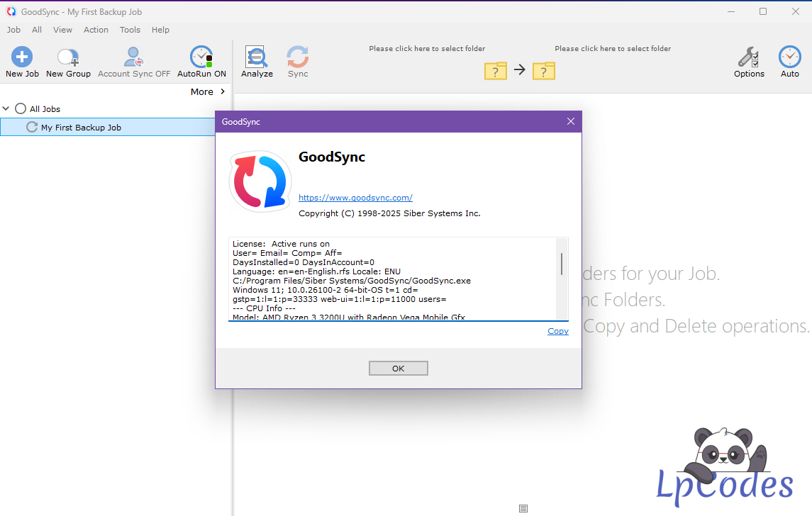Image resolution: width=812 pixels, height=516 pixels.
Task: Open the goodsync.com website link
Action: click(x=355, y=198)
